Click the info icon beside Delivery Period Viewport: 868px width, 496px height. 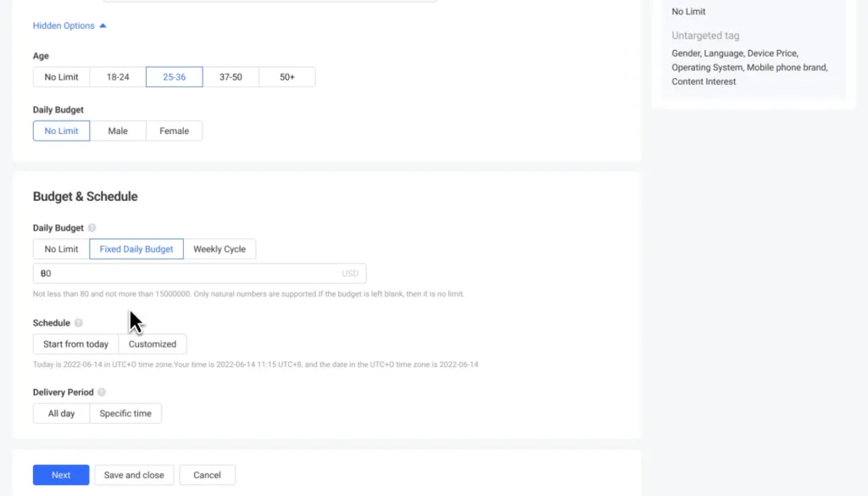[102, 393]
